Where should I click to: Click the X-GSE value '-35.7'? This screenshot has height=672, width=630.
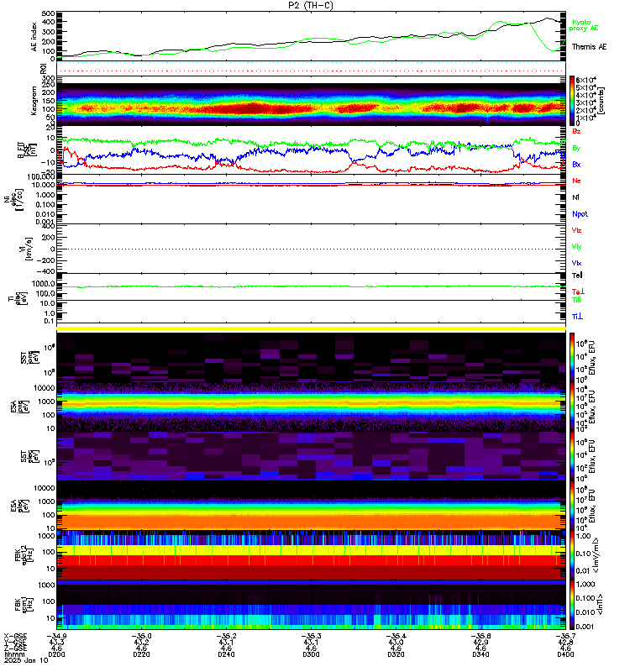[565, 636]
